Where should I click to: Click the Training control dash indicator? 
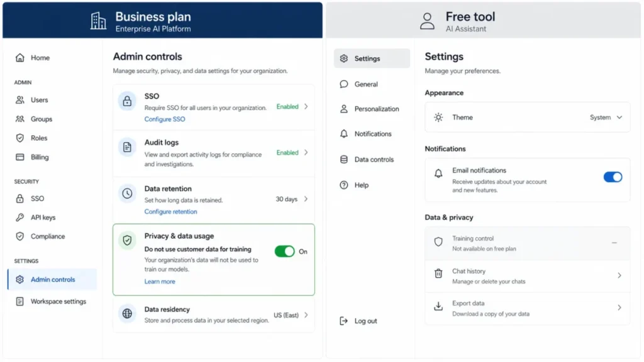pyautogui.click(x=614, y=243)
